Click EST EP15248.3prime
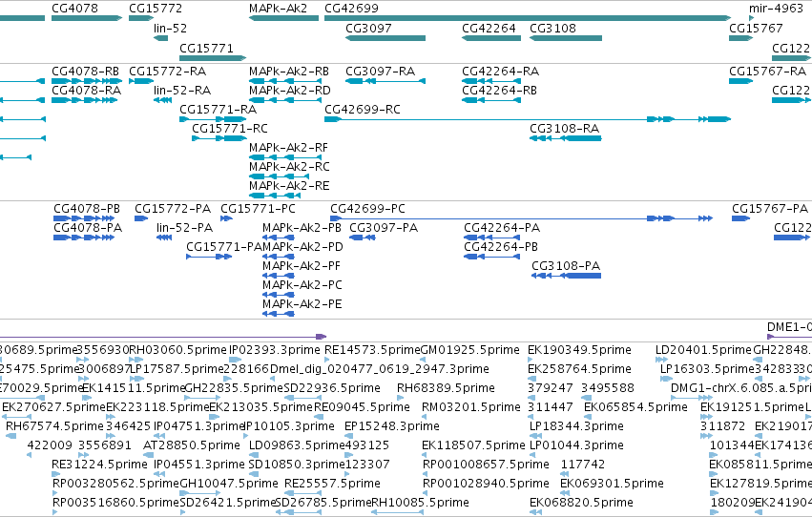The image size is (812, 517). pos(392,427)
